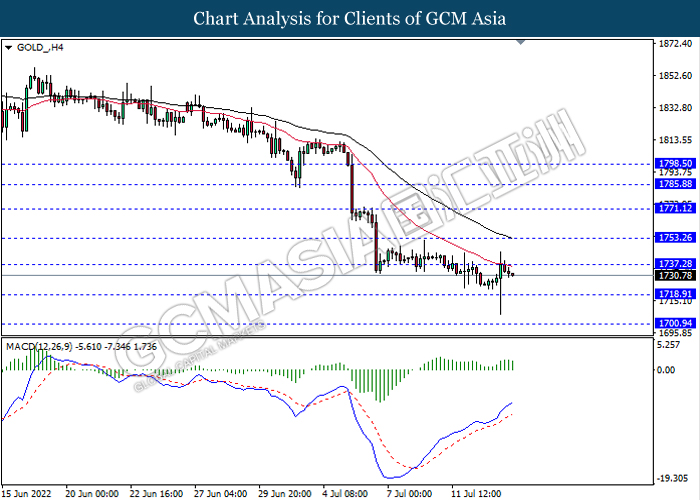Select the 1785.88 price level label
The width and height of the screenshot is (700, 500).
[675, 183]
